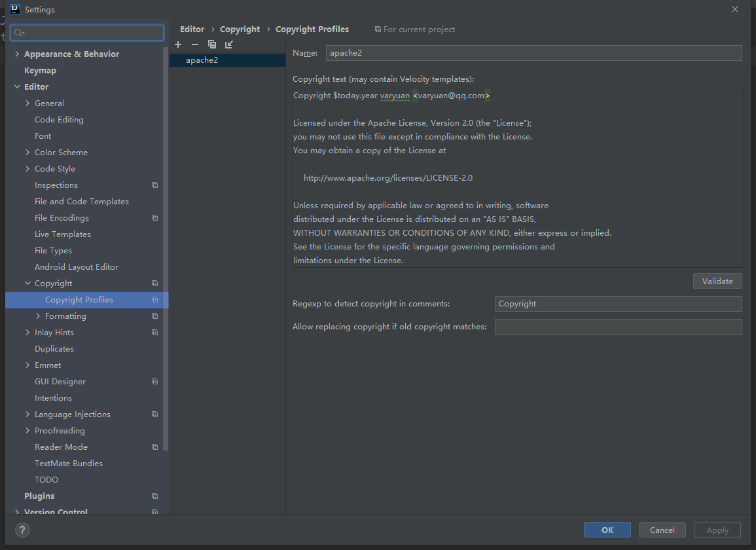Collapse the Copyright node
Image resolution: width=756 pixels, height=550 pixels.
(x=27, y=284)
